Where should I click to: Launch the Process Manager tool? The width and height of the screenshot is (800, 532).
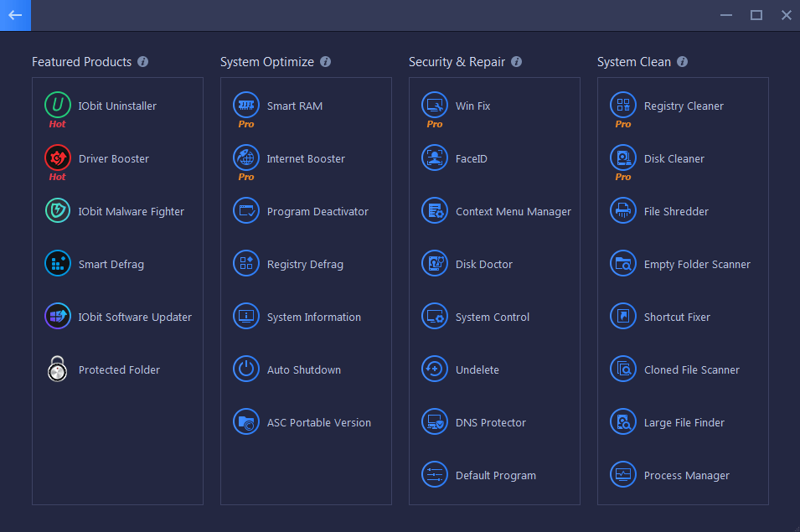tap(686, 475)
